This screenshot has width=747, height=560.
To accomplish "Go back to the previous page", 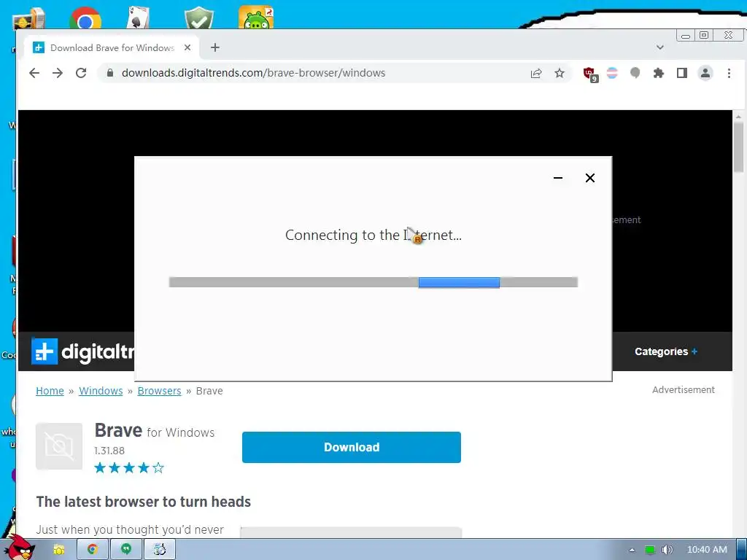I will 34,73.
